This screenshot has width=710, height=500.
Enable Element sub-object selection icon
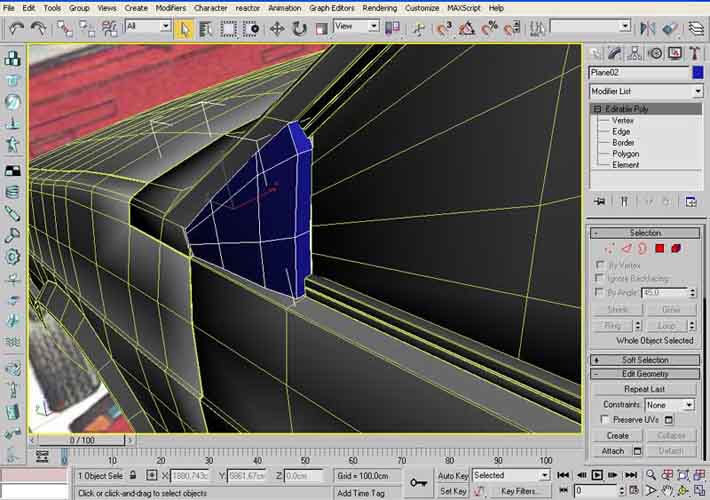(677, 248)
